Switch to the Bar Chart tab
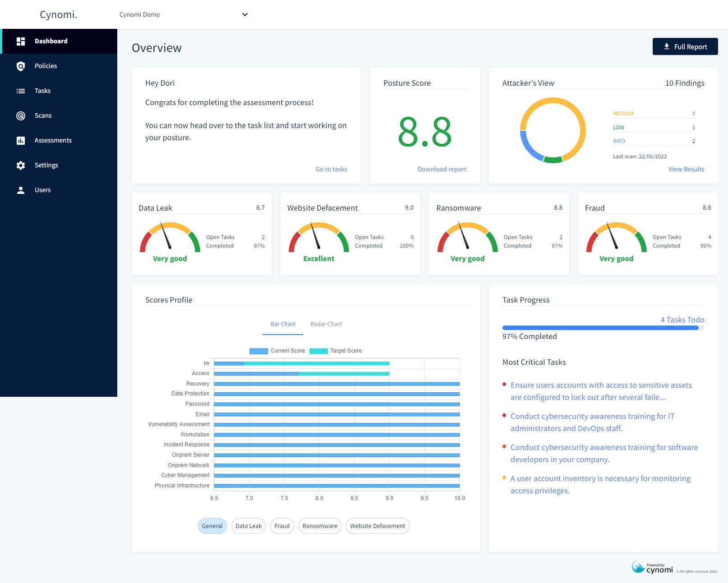728x583 pixels. tap(283, 324)
